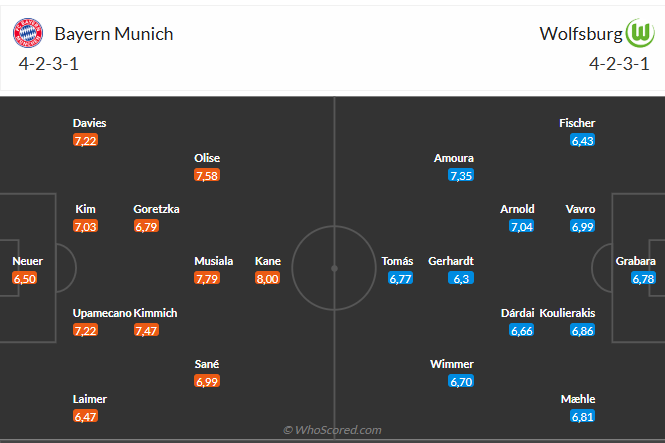Screen dimensions: 665x443
Task: Open the Bayern Munich team name link
Action: coord(113,34)
